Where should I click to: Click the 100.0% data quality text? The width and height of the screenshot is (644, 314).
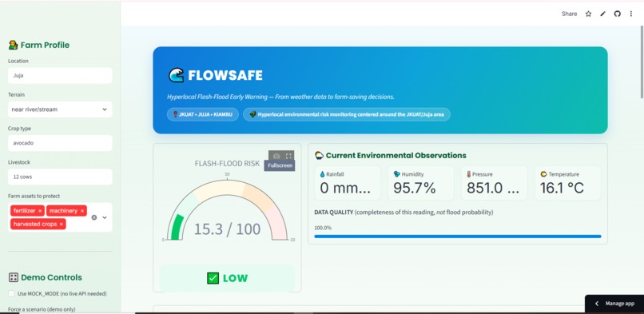pos(323,228)
